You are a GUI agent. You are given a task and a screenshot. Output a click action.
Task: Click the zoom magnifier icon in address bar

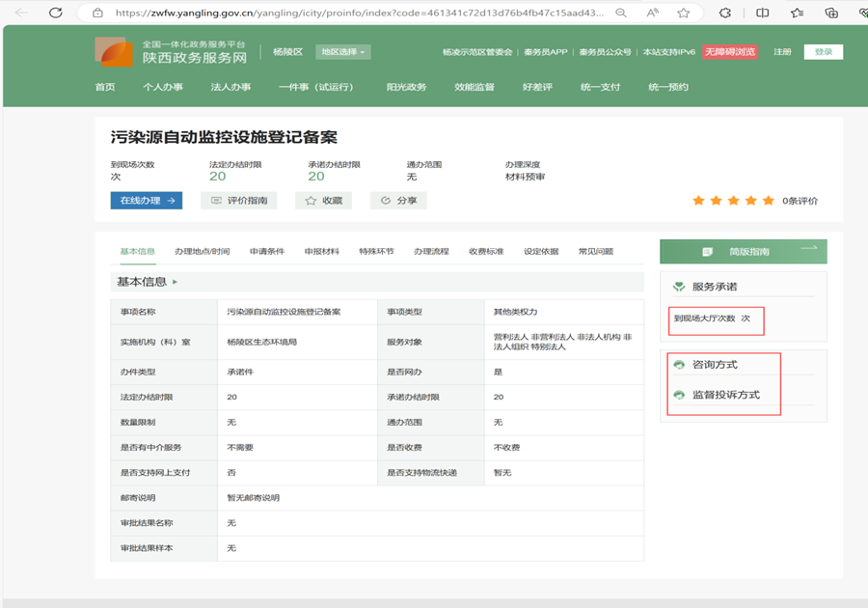(621, 13)
